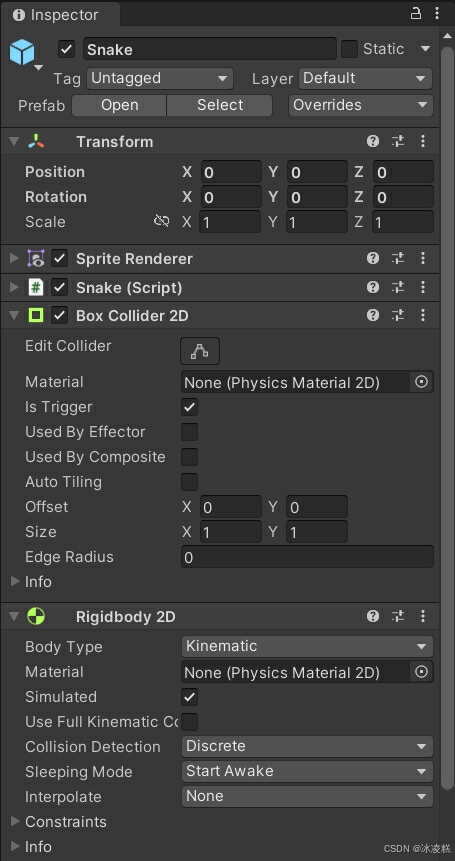Screen dimensions: 455x861
Task: Open Sprite Renderer presets selector
Action: coord(398,259)
